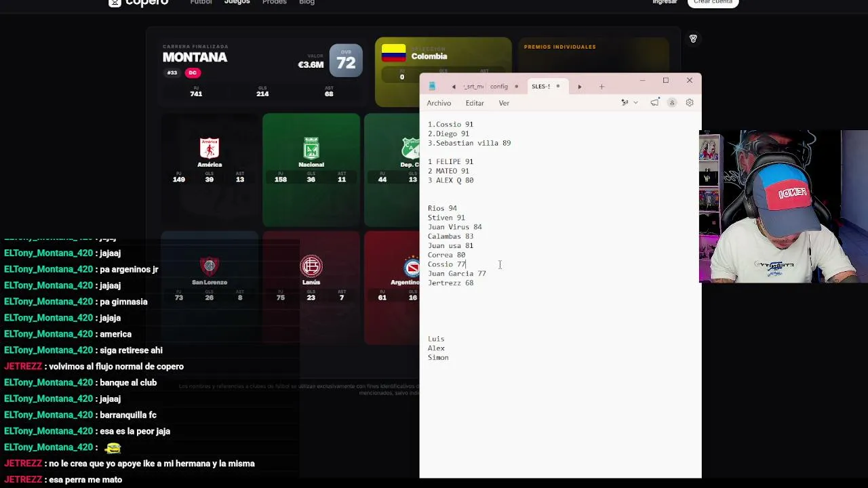The image size is (868, 488).
Task: Click the line '3.Sebastian villa 89' in Notepad
Action: coord(469,144)
